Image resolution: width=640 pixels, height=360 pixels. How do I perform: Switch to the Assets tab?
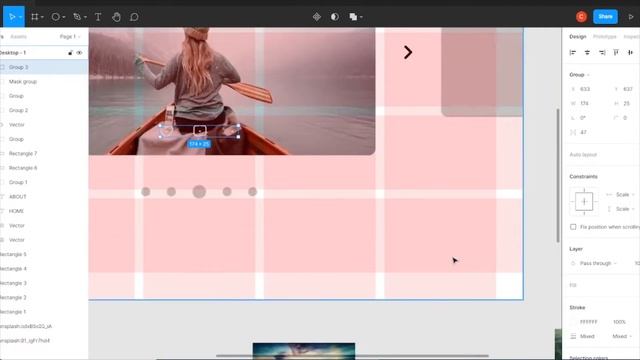pos(18,36)
